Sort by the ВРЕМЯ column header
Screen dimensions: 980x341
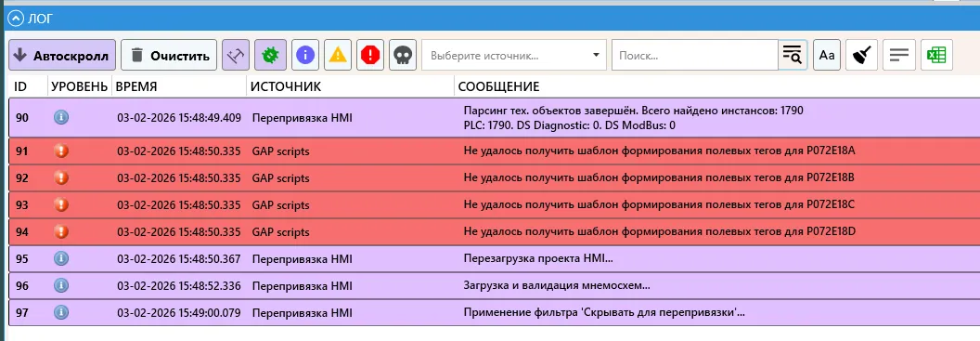point(136,86)
